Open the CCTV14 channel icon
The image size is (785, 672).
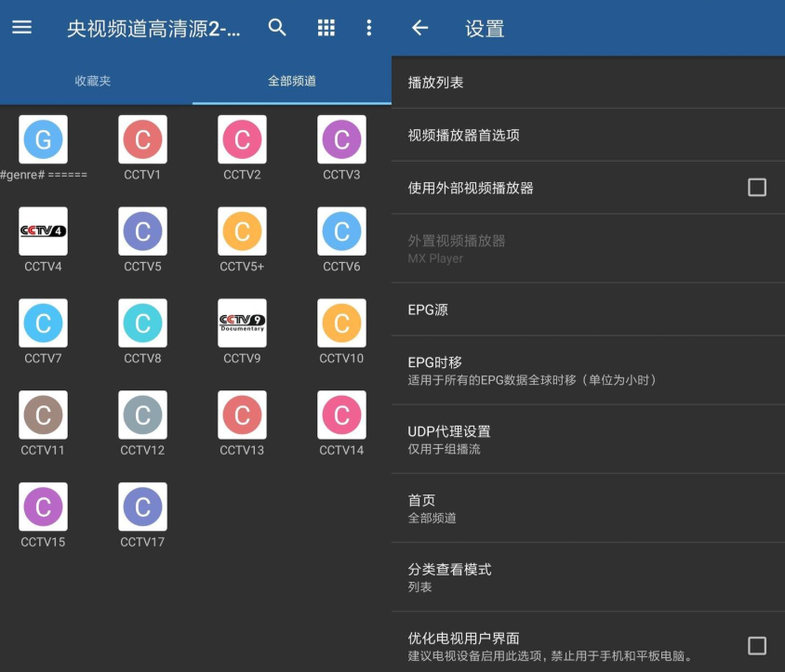coord(341,415)
